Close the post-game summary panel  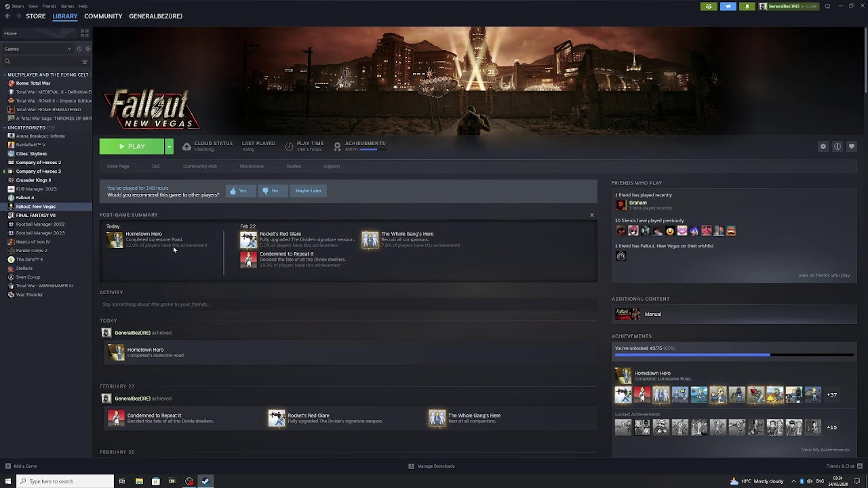click(591, 215)
